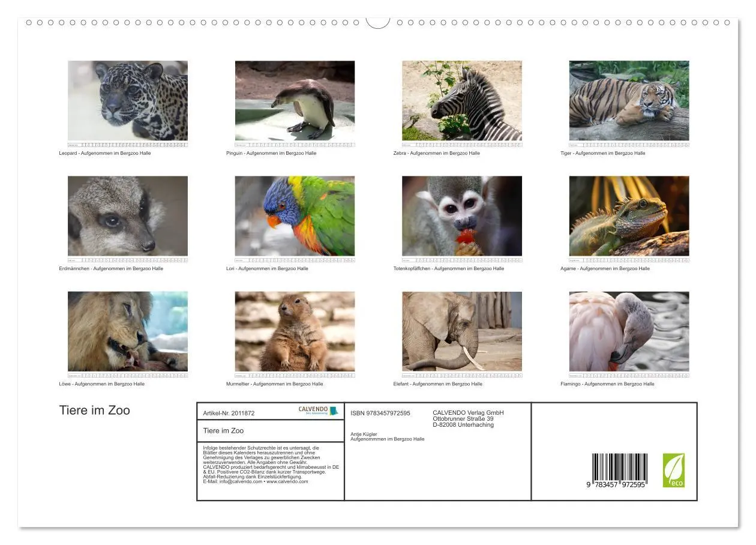The image size is (756, 545).
Task: Click caption 'Flamingo - Aufgenommen im Bergzoo Halle'
Action: (607, 384)
